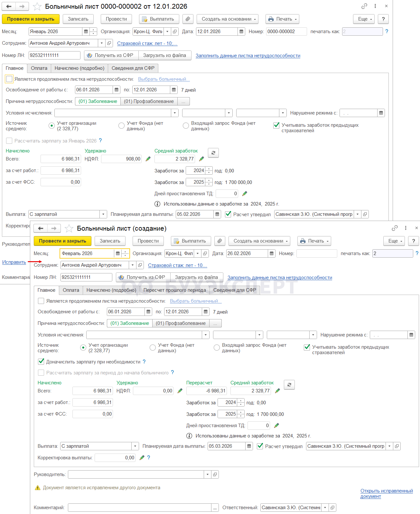The width and height of the screenshot is (420, 514).
Task: Toggle continuation checkbox in top window
Action: tap(9, 79)
